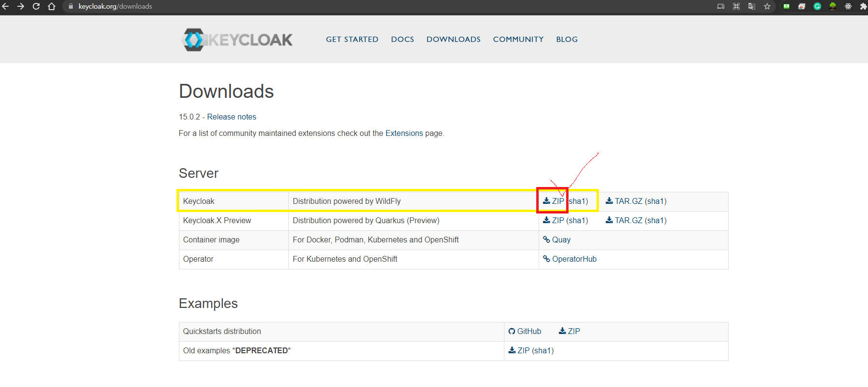Reload the Keycloak downloads page
Viewport: 868px width, 387px height.
36,6
